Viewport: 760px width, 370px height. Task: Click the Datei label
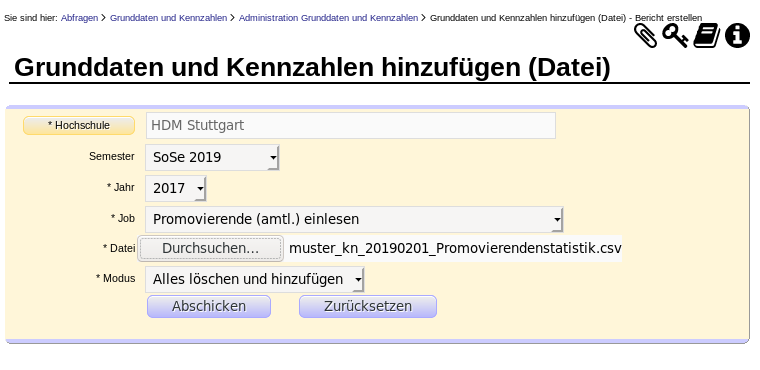(x=119, y=248)
